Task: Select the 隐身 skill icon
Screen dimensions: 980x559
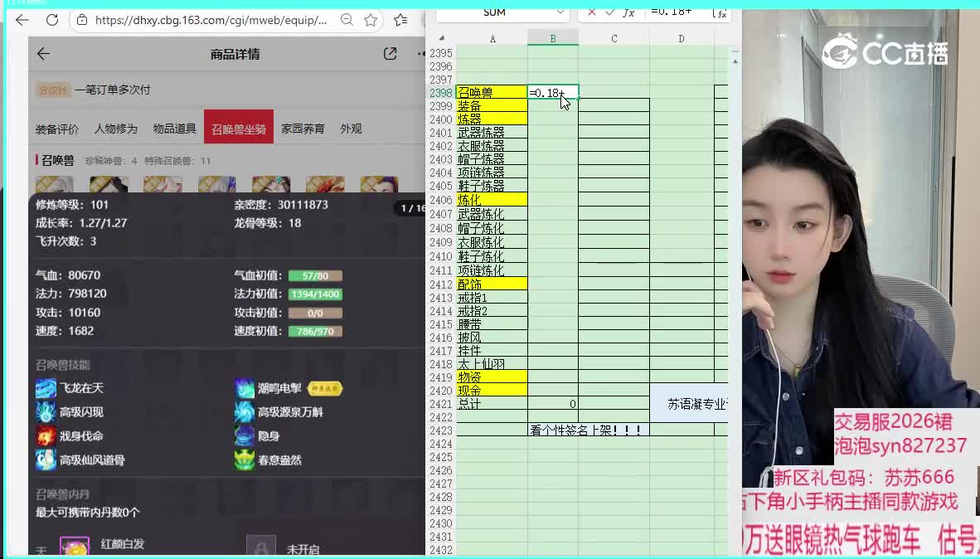Action: point(245,435)
